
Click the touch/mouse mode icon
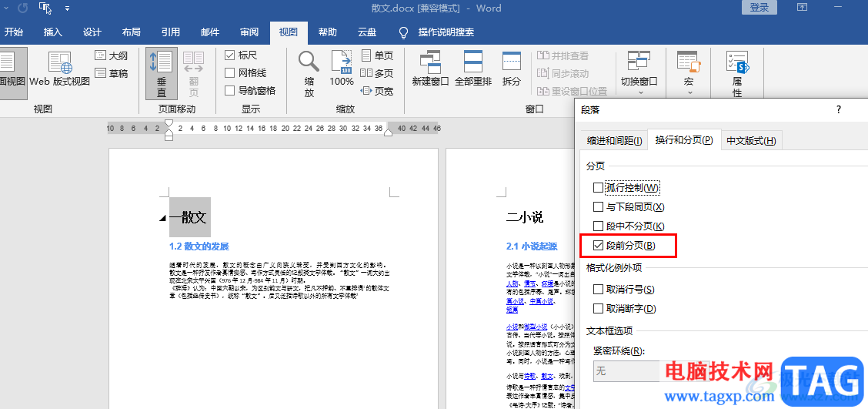point(45,8)
